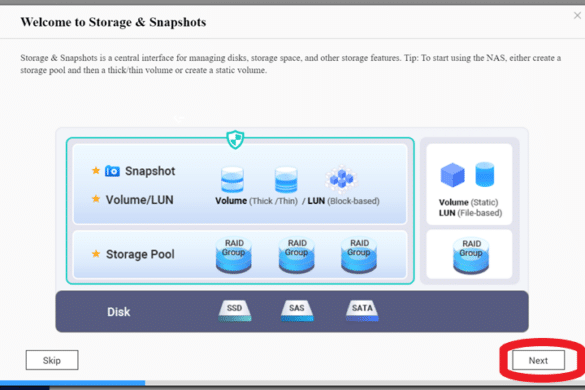Select the thin Volume cylinder icon
Screen dimensions: 585x390
286,180
